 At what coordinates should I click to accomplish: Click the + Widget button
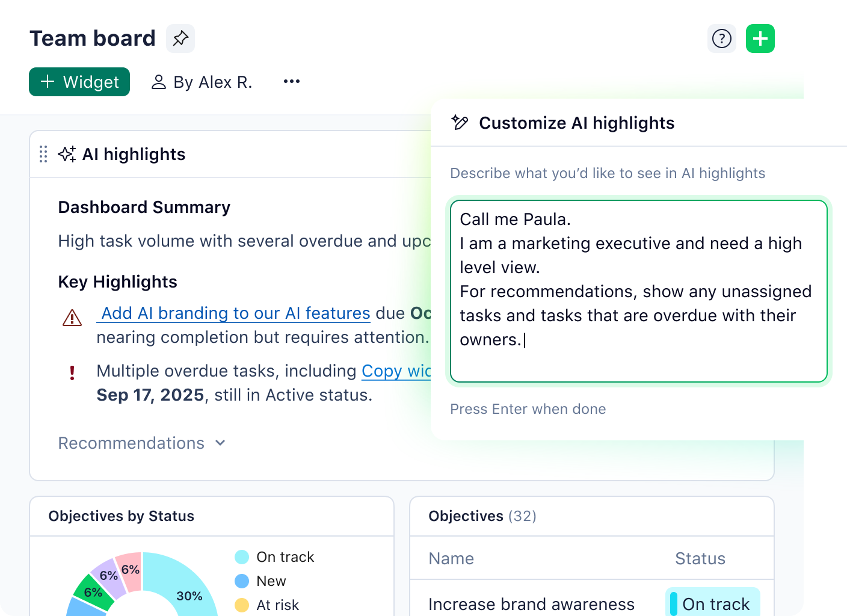(79, 82)
